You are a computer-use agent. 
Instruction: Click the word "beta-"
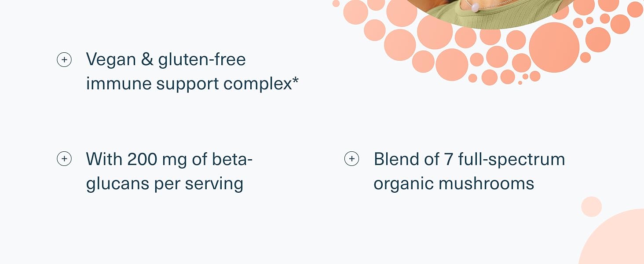click(x=232, y=159)
